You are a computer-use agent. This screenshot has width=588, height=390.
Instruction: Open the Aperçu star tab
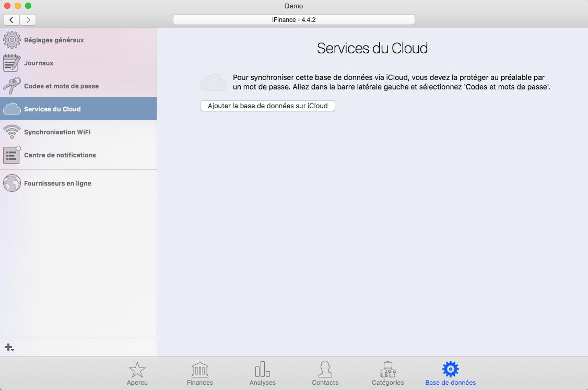point(137,374)
